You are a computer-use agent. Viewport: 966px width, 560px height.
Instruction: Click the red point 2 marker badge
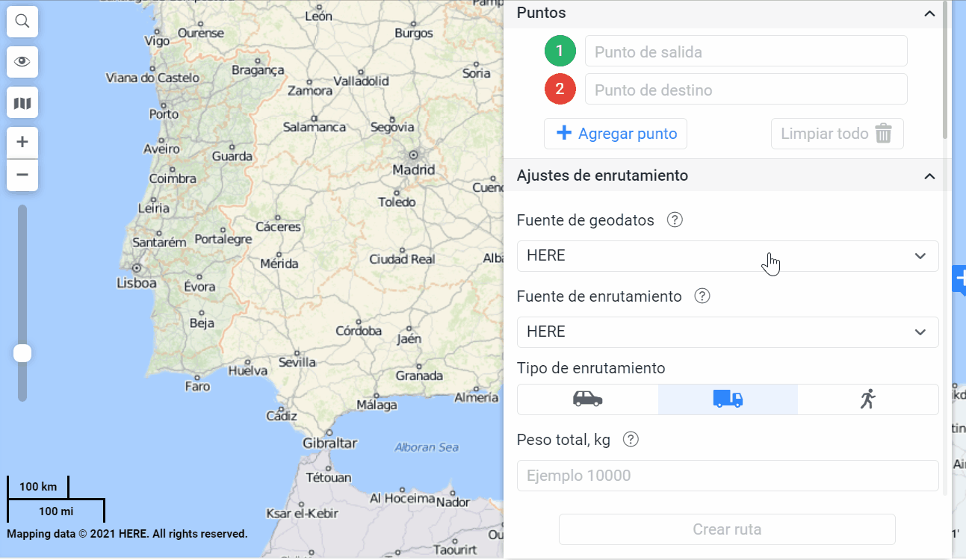coord(560,88)
